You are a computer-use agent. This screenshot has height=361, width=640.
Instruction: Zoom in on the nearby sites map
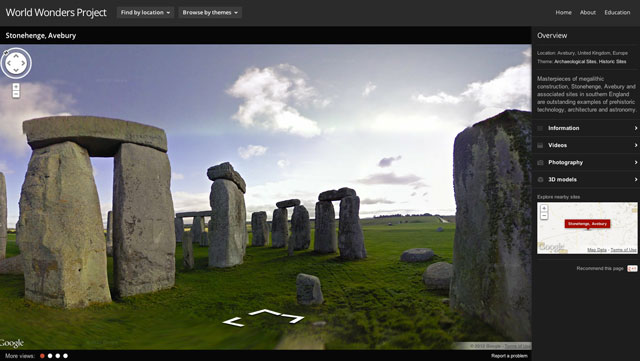pyautogui.click(x=544, y=208)
